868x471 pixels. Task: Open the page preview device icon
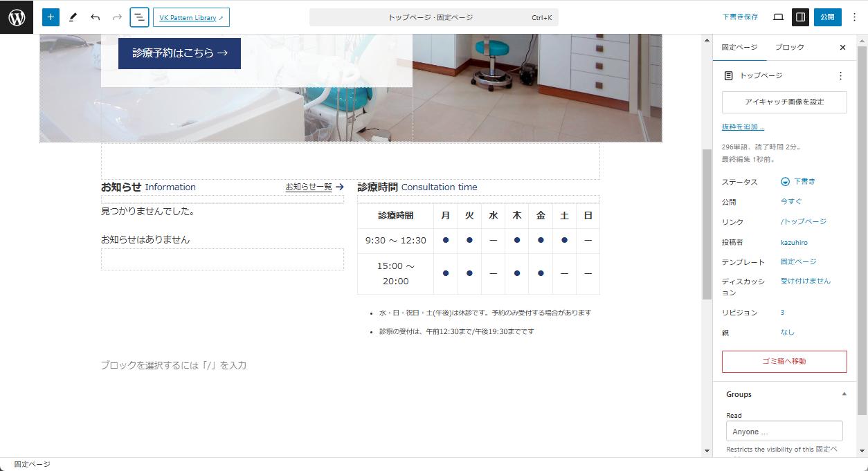778,17
